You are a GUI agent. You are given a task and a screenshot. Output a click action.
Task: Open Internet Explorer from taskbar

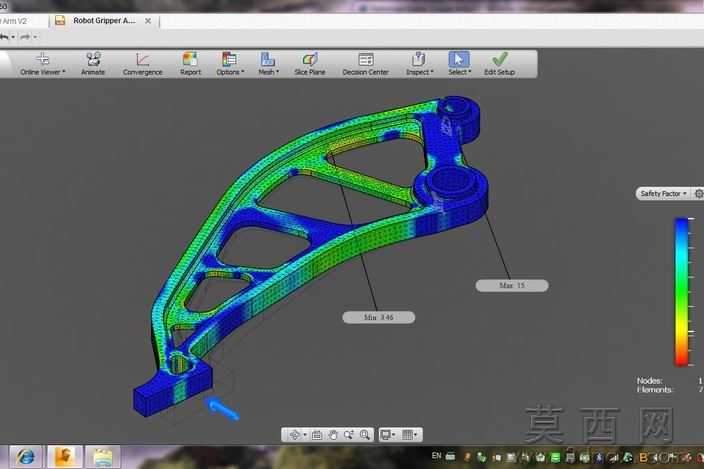(26, 457)
